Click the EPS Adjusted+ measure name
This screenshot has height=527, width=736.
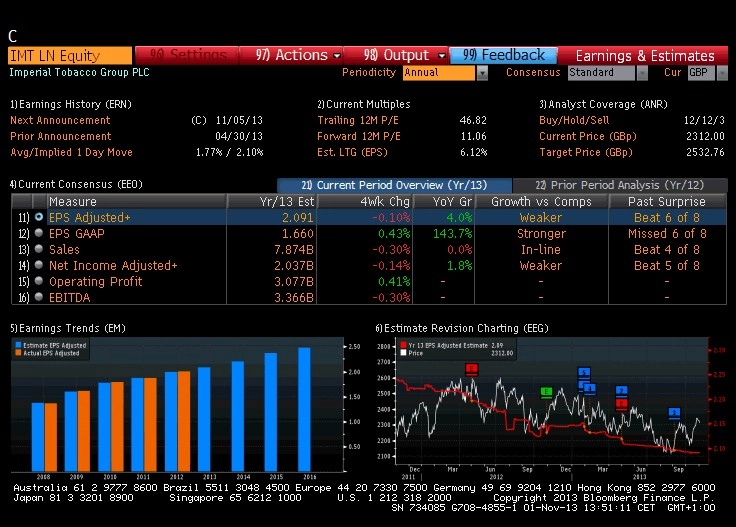[x=90, y=217]
